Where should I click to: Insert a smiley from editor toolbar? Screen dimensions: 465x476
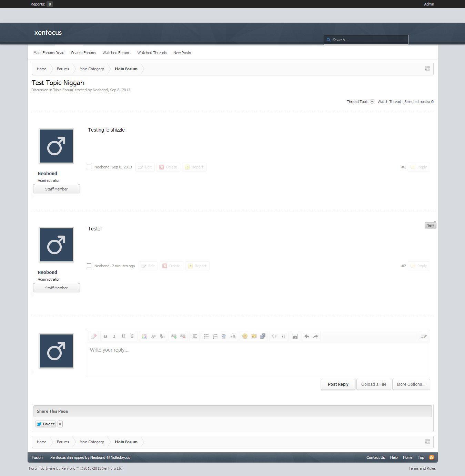245,336
